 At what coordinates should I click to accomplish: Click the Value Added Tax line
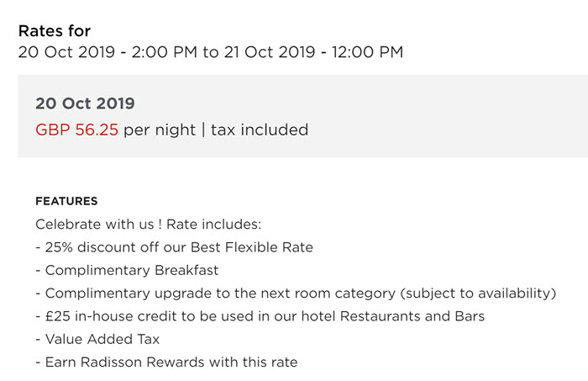pos(98,339)
